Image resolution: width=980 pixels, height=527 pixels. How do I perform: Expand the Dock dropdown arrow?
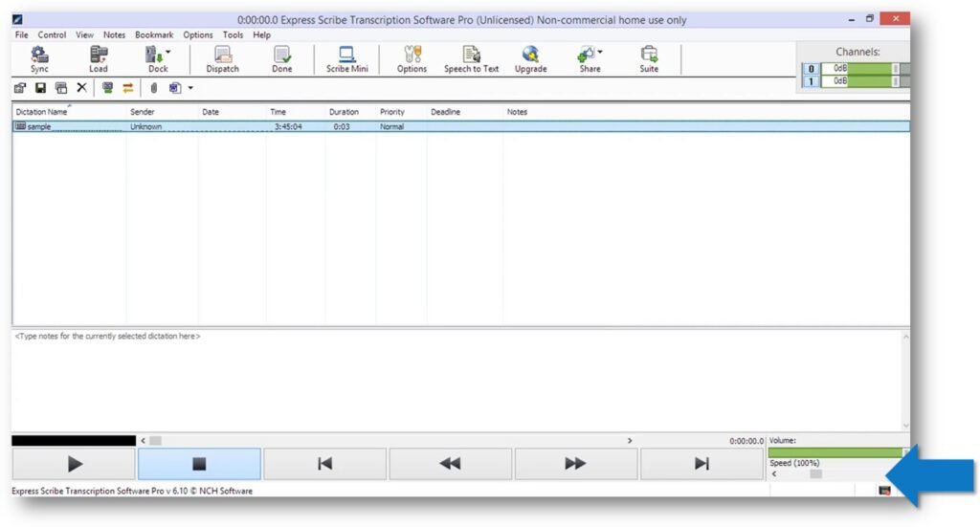coord(168,53)
